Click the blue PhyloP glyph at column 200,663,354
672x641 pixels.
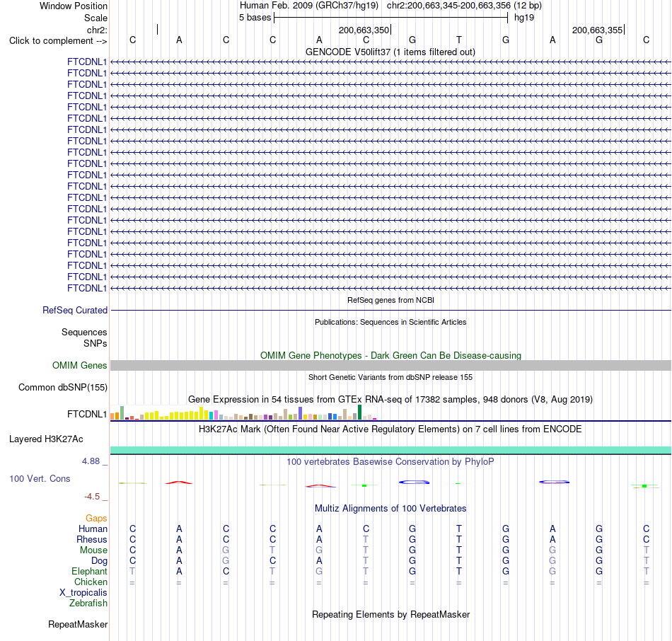(554, 483)
